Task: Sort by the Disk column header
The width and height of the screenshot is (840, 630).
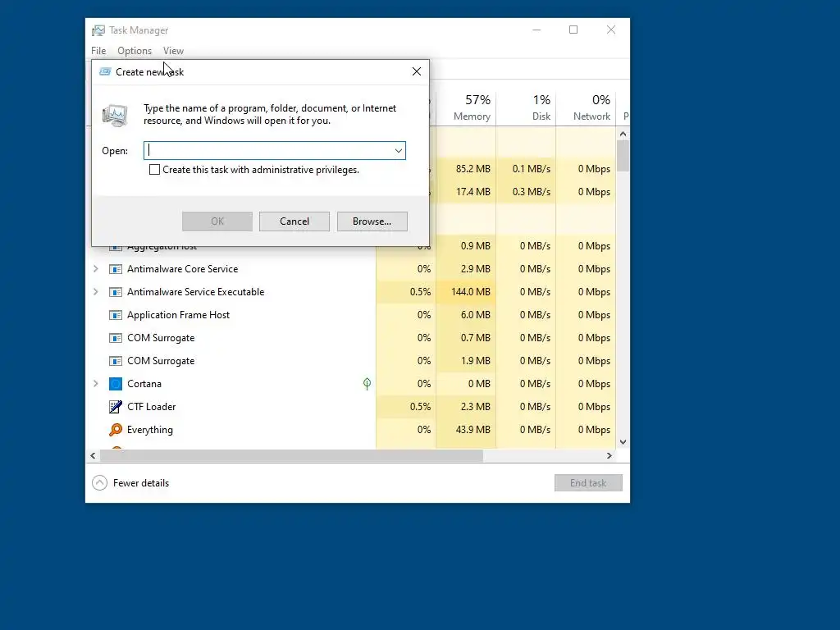Action: coord(526,107)
